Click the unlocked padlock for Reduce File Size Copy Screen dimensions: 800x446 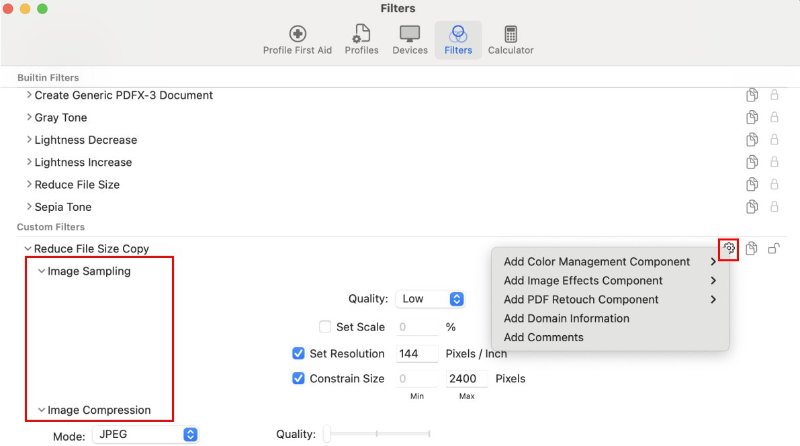pyautogui.click(x=774, y=249)
